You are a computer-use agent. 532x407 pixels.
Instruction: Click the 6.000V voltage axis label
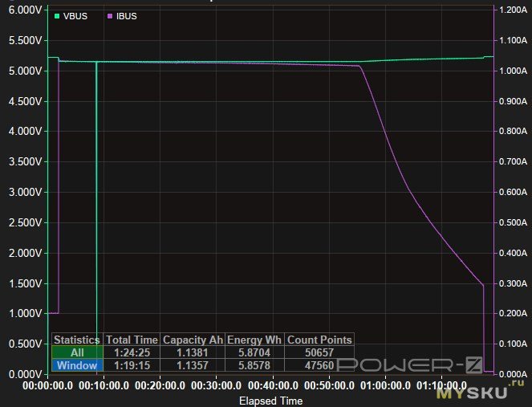(25, 10)
